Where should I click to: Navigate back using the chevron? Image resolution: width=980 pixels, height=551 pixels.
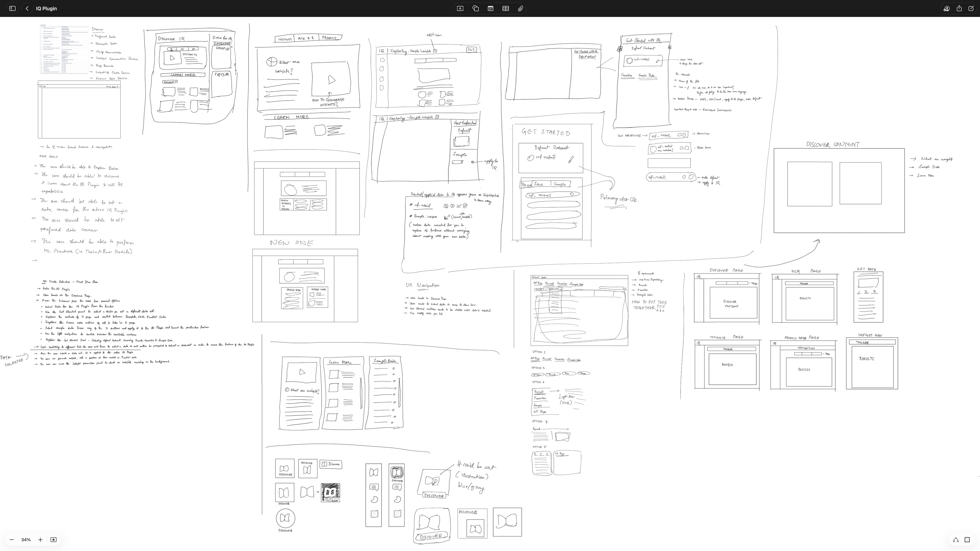(27, 8)
